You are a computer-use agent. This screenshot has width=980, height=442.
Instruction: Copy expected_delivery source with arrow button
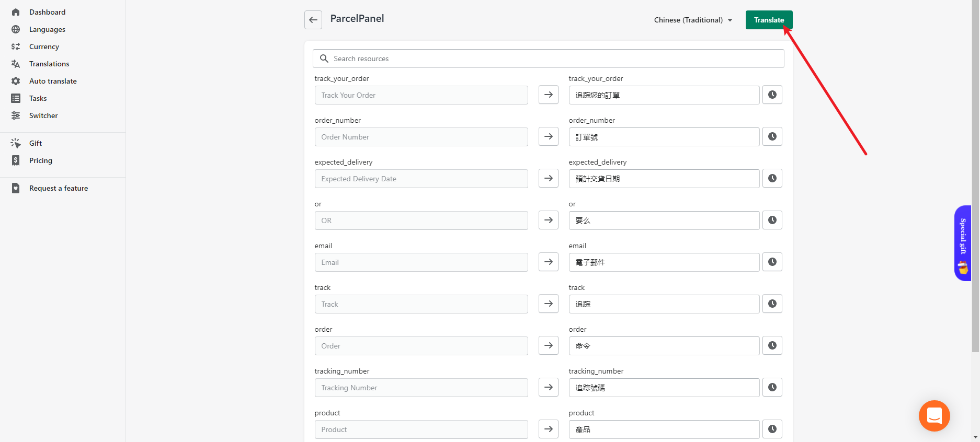pos(549,178)
